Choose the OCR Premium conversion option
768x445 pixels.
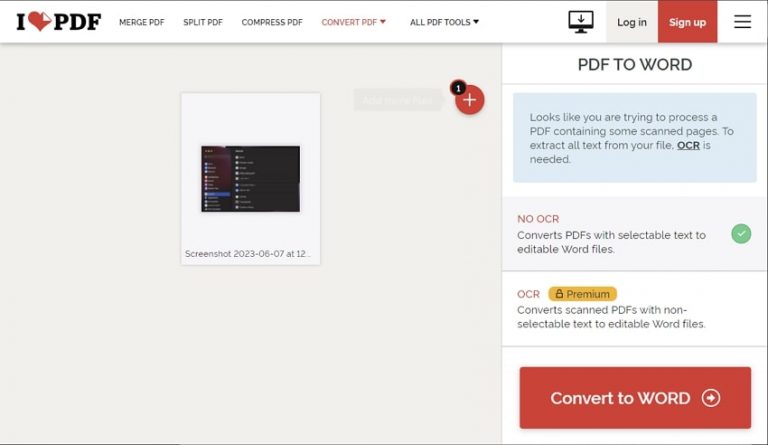click(634, 309)
